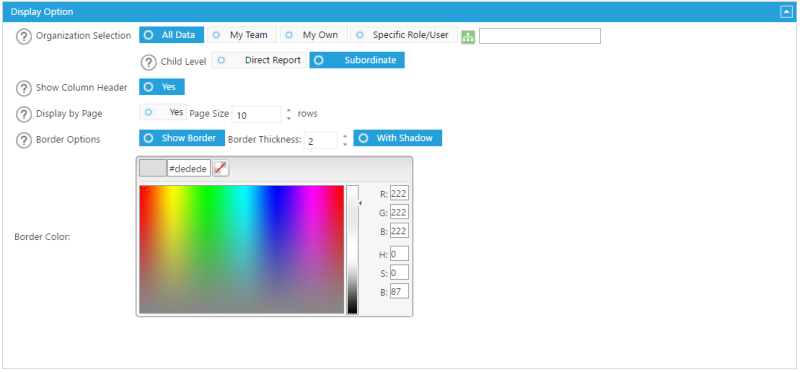
Task: Click the H hue value field
Action: click(399, 254)
